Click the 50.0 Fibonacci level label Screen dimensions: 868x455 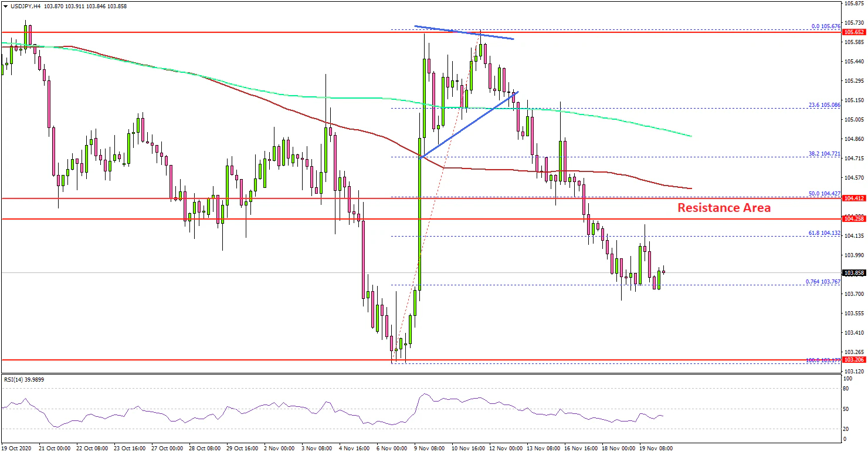[x=823, y=193]
